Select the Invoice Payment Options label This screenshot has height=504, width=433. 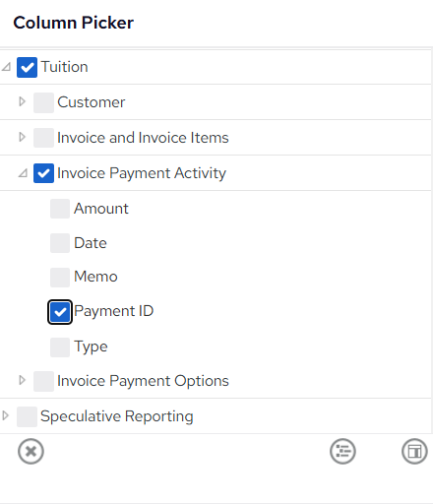(x=143, y=381)
